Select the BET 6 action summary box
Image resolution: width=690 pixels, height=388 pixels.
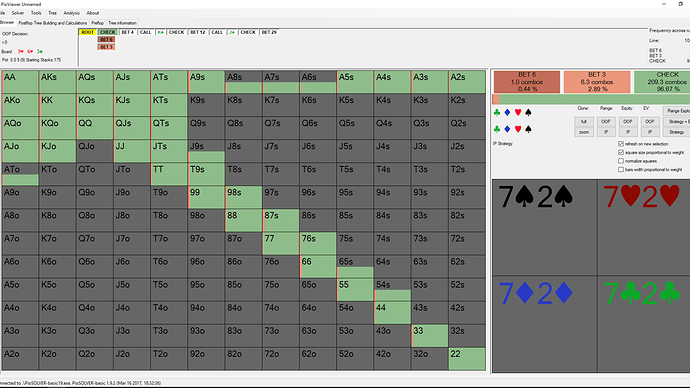point(527,82)
